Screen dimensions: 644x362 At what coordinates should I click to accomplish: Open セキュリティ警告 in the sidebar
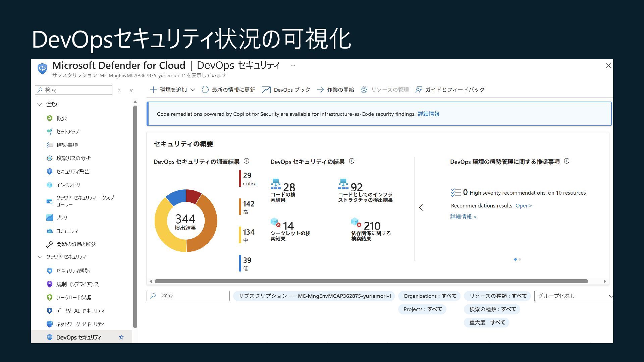point(73,172)
